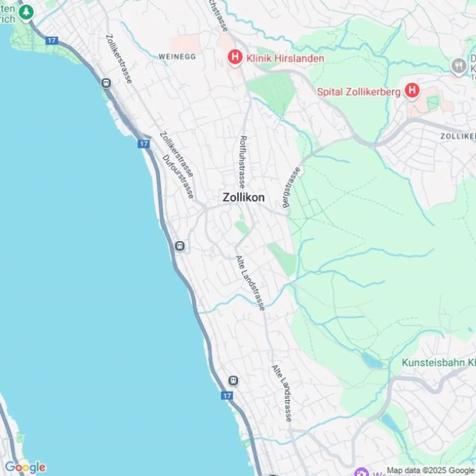Click the Spital Zollikerberg text label
476x476 pixels.
click(x=359, y=92)
